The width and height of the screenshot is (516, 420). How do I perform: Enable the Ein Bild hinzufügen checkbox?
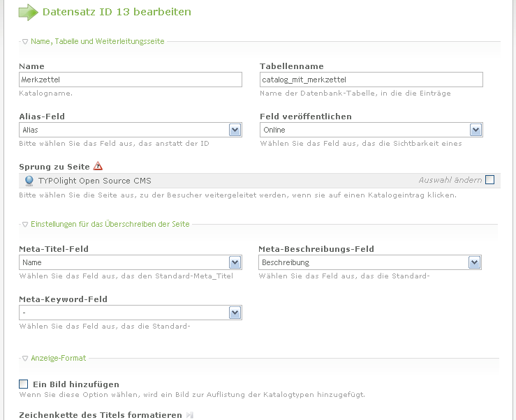(24, 384)
